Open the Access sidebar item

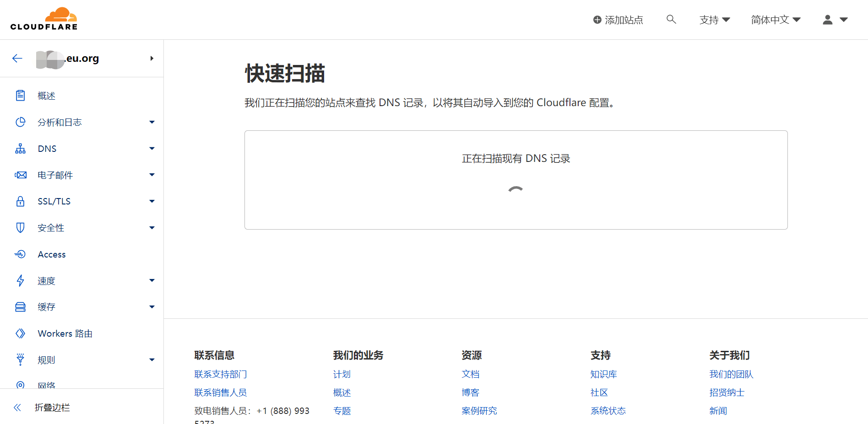[x=52, y=254]
